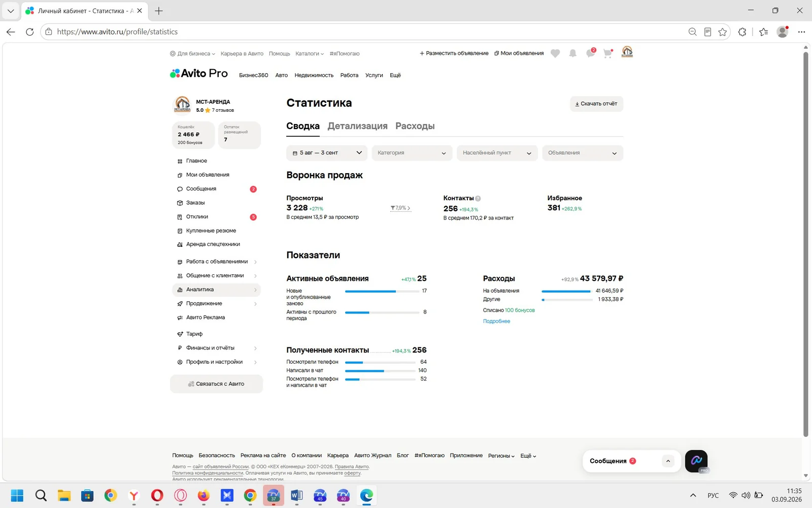Click browser refresh icon
Viewport: 812px width, 508px height.
[x=30, y=31]
